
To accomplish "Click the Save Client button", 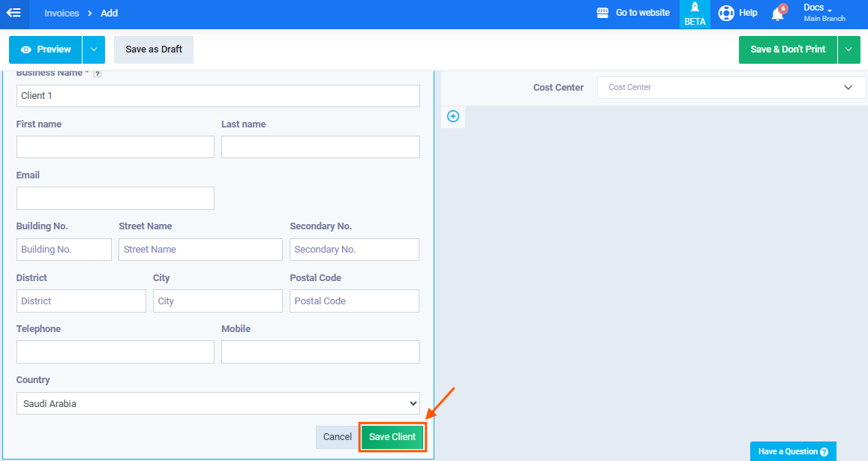I will click(x=392, y=437).
